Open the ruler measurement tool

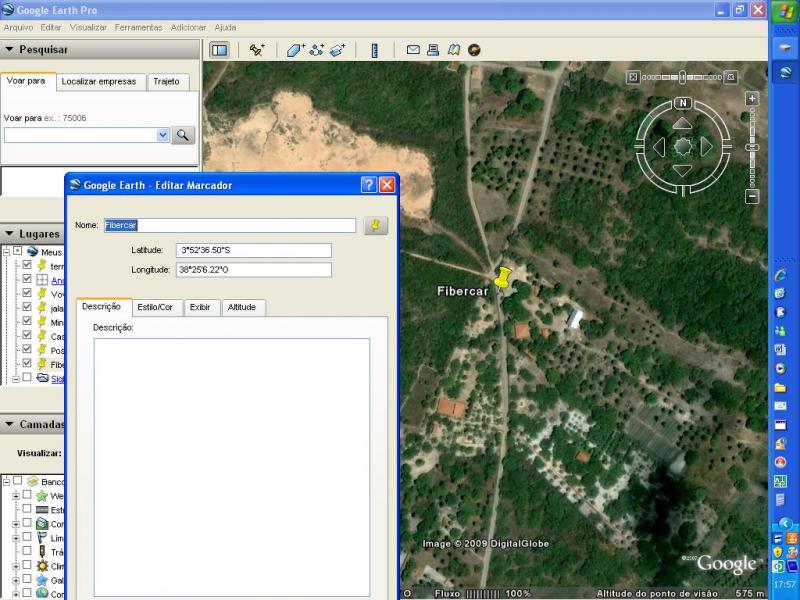374,50
